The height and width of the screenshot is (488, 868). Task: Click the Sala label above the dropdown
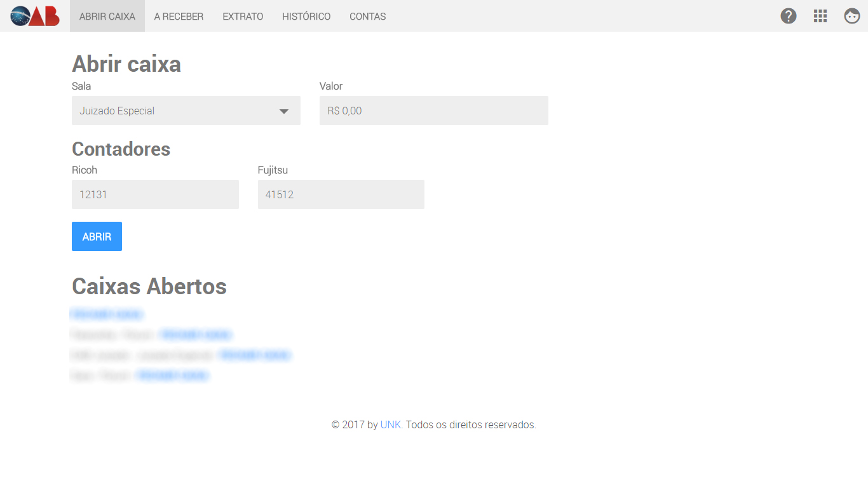click(81, 86)
